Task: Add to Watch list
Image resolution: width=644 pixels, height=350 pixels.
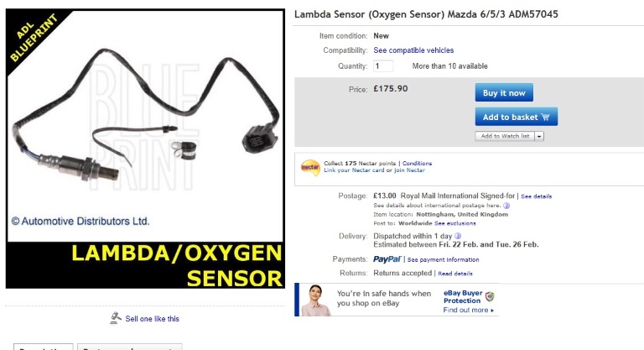Action: click(x=505, y=136)
